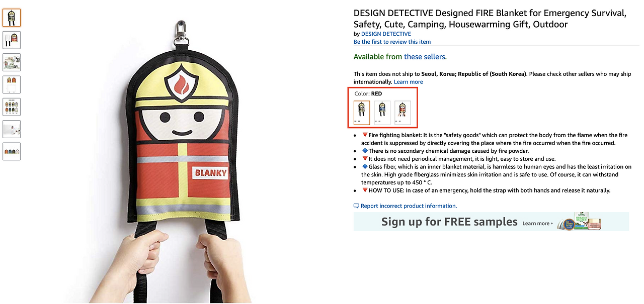This screenshot has height=304, width=644.
Task: Open the DESIGN DETECTIVE brand link
Action: tap(386, 34)
